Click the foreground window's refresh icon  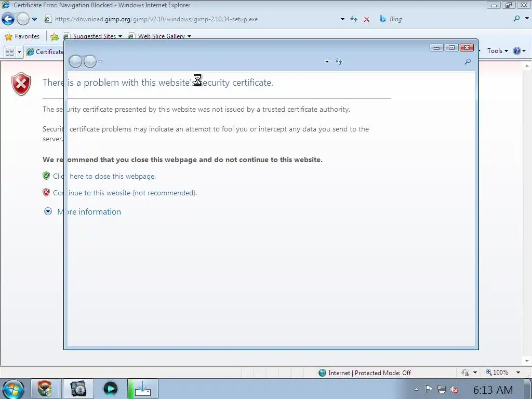pyautogui.click(x=339, y=62)
